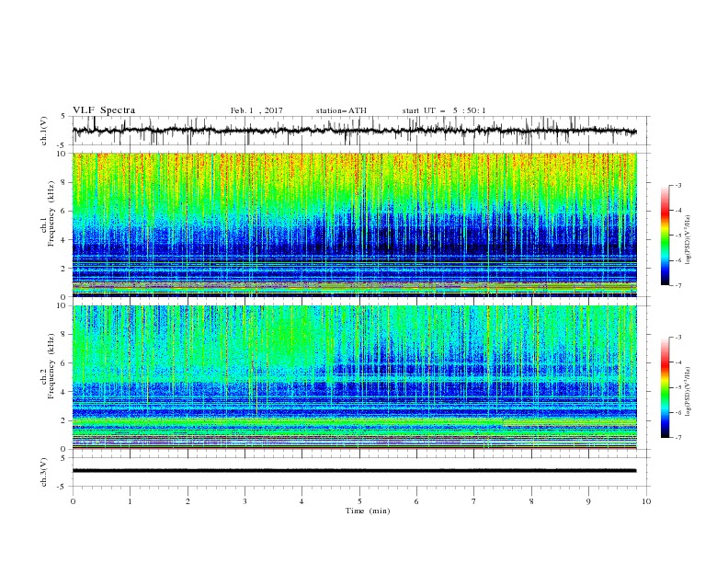Click the ch.1 voltage waveform trace
The image size is (728, 563).
pos(354,131)
